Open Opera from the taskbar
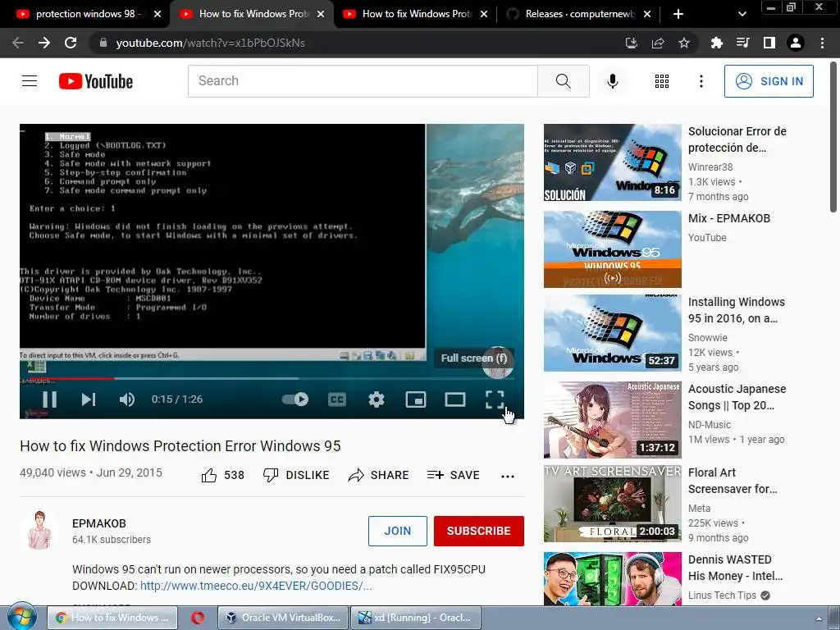 pyautogui.click(x=198, y=618)
